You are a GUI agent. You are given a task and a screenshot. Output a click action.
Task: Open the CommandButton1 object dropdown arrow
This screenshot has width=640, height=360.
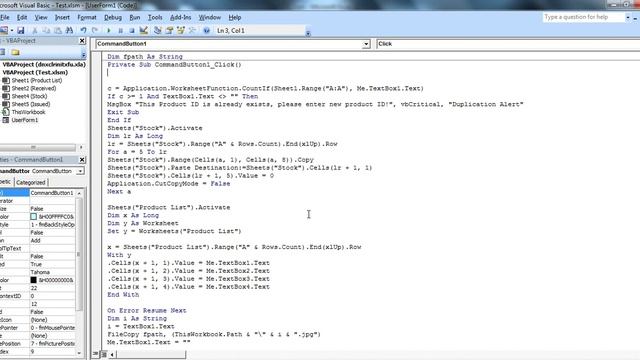click(366, 44)
